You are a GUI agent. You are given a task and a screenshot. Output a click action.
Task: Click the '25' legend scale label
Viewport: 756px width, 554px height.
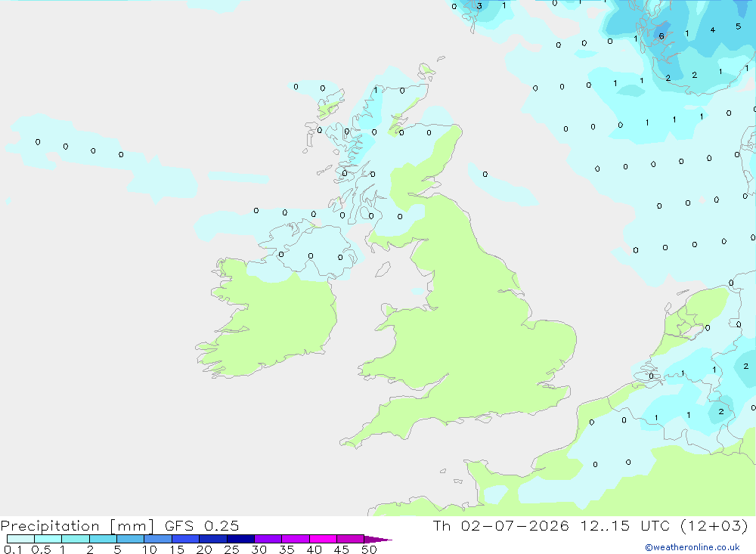231,549
